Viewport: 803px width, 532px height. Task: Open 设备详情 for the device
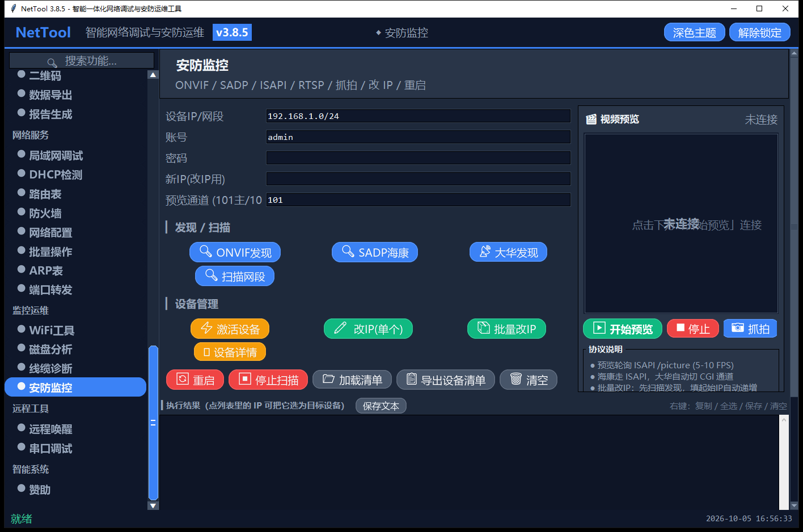pyautogui.click(x=230, y=352)
